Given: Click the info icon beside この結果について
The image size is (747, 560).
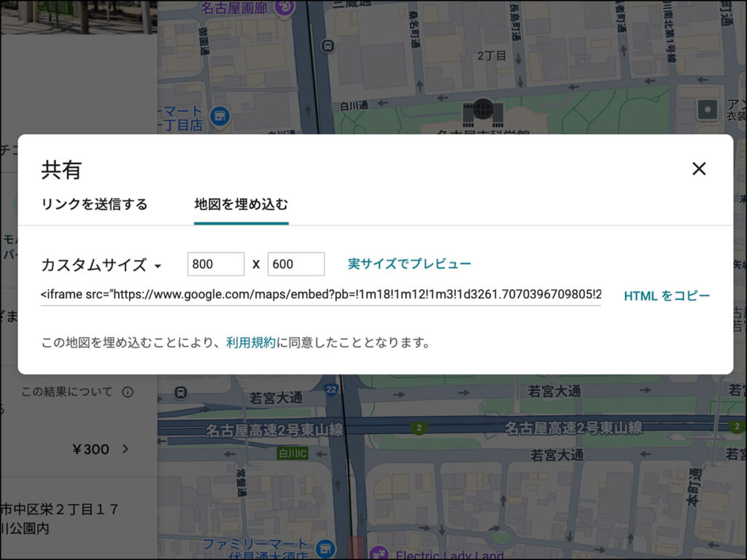Looking at the screenshot, I should (x=128, y=392).
